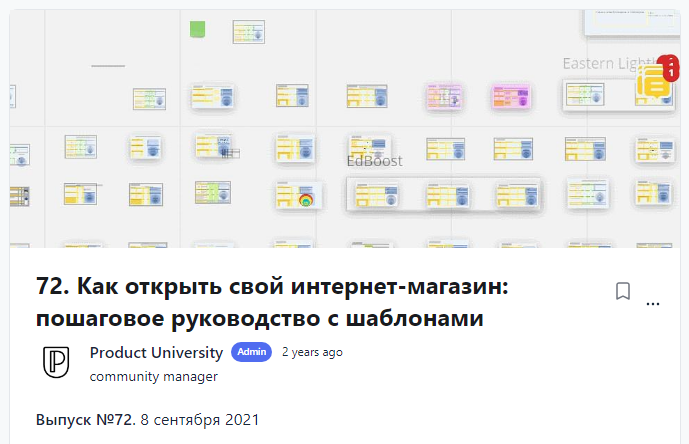This screenshot has height=444, width=689.
Task: Click the EdBoost framed card group
Action: 443,194
